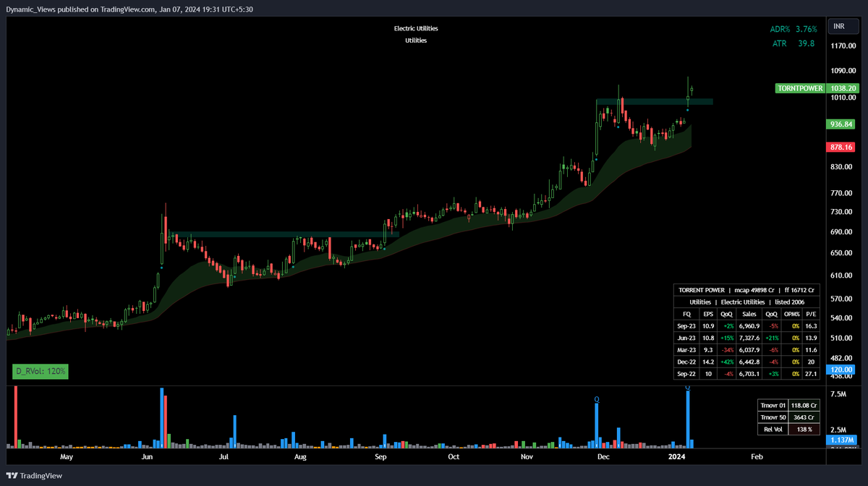Click the EPS column header
The width and height of the screenshot is (868, 486).
709,315
